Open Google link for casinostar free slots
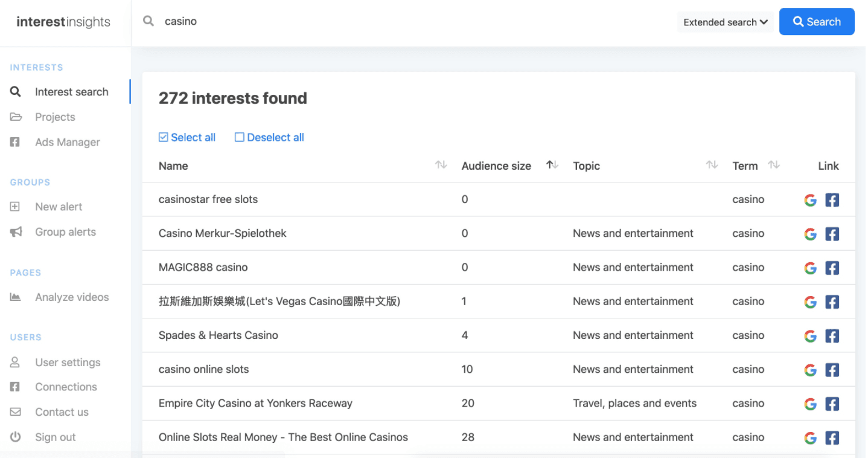Screen dimensions: 868x458 tap(810, 200)
